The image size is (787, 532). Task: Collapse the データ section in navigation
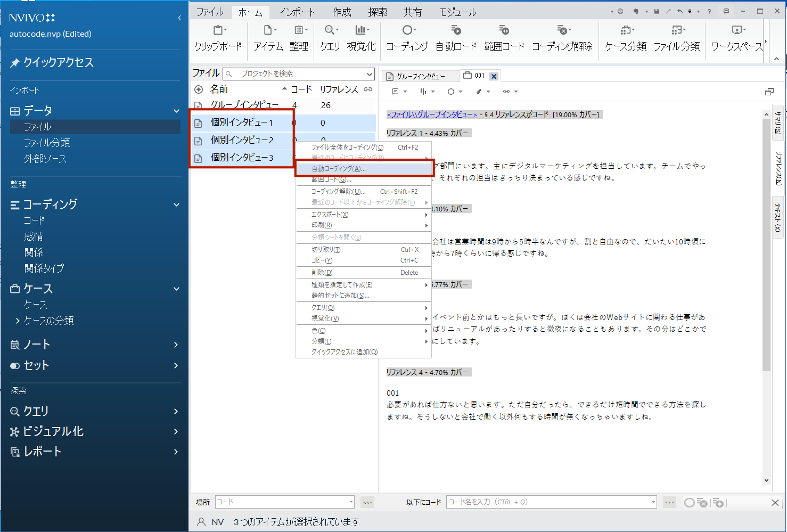pyautogui.click(x=176, y=111)
